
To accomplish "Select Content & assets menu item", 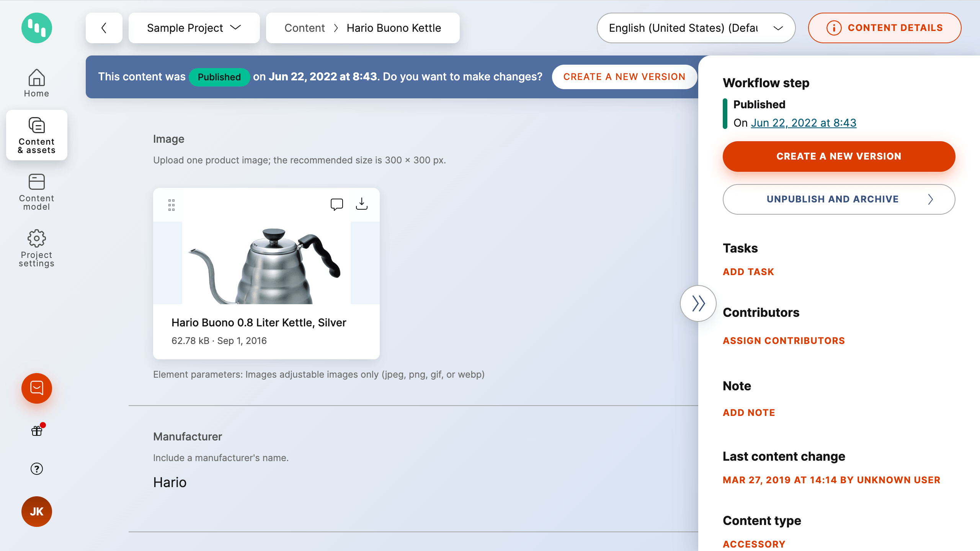I will click(36, 135).
